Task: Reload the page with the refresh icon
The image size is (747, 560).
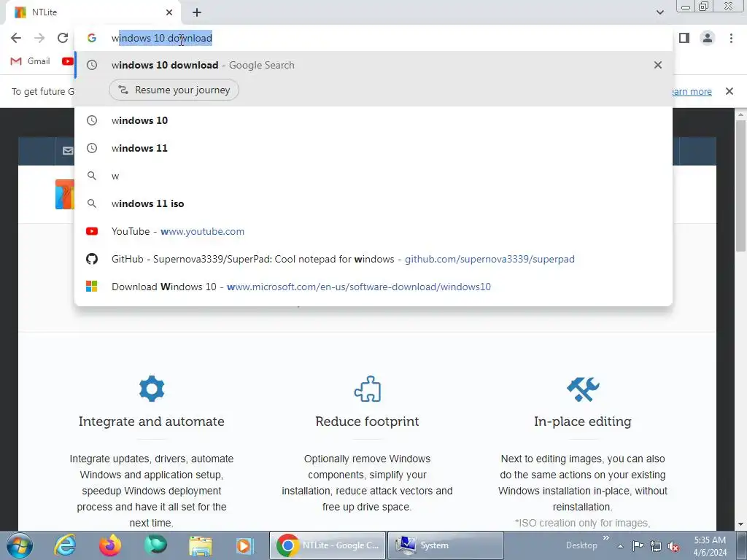Action: coord(63,38)
